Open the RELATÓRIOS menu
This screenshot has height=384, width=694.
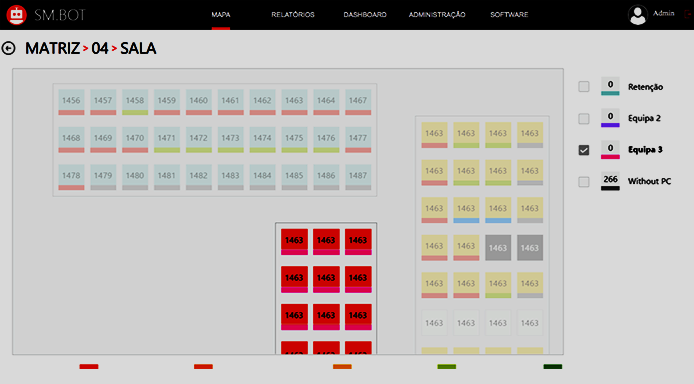[293, 15]
